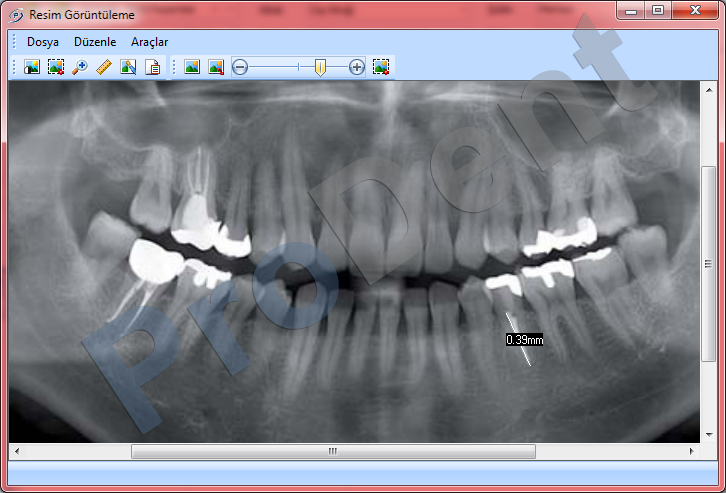
Task: Open the Araçlar menu
Action: pyautogui.click(x=150, y=42)
